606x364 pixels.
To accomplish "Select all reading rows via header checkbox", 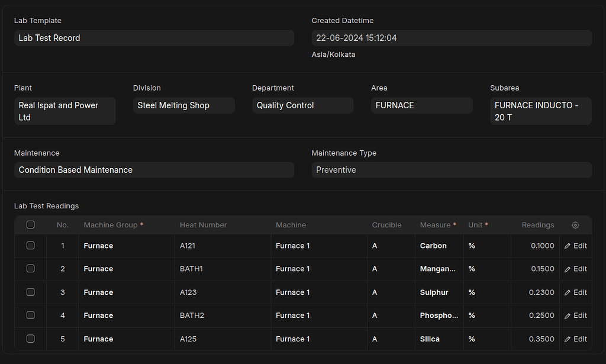I will point(30,224).
